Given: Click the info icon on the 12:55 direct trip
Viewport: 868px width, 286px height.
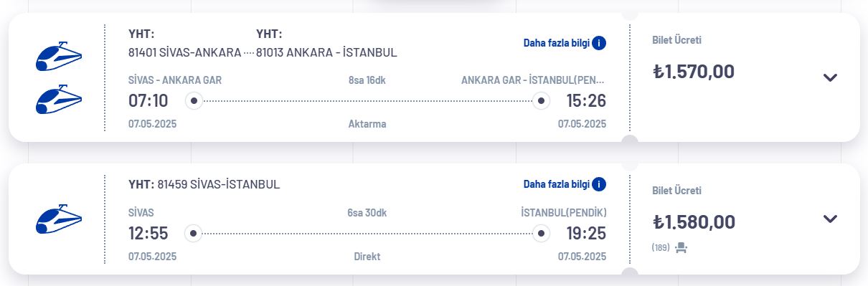Looking at the screenshot, I should coord(599,184).
